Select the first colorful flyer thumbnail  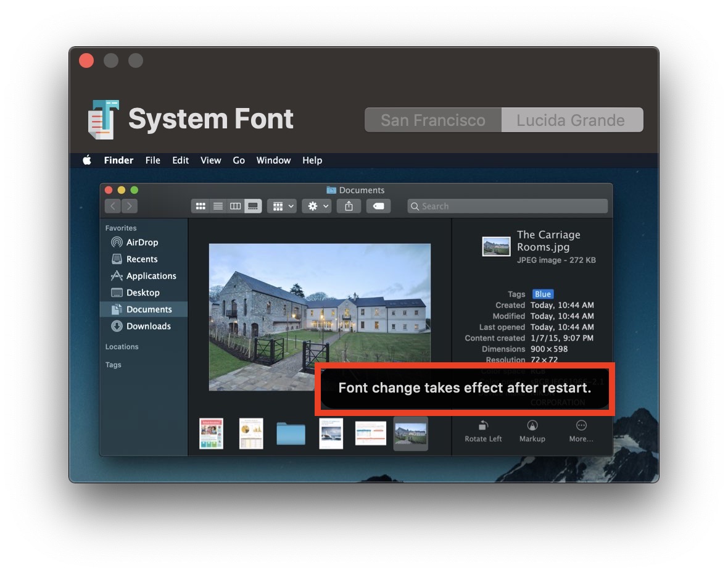pos(211,433)
